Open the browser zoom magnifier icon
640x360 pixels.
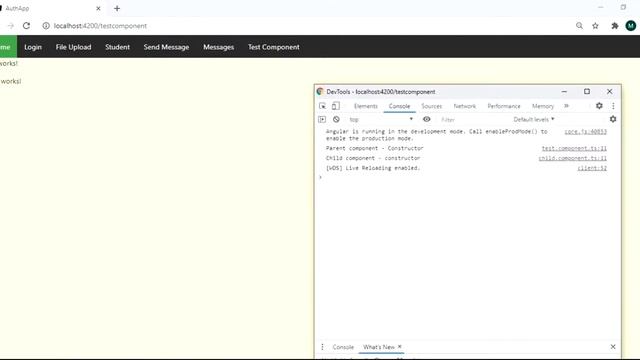tap(579, 26)
